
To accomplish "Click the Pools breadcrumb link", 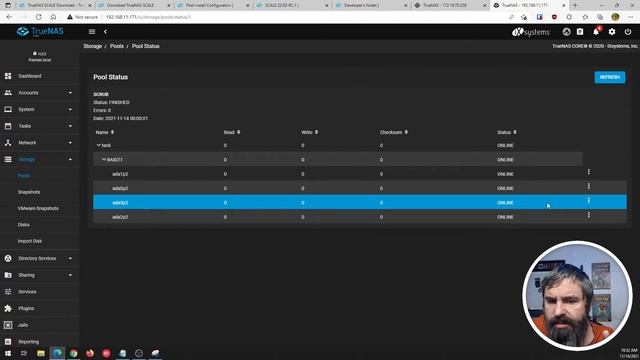I will click(117, 46).
